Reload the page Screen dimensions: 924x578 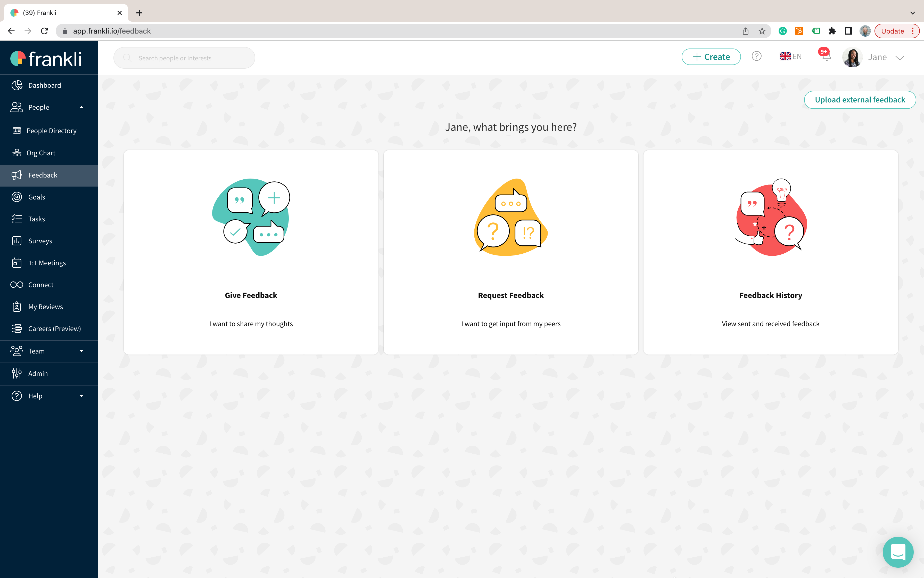(44, 31)
